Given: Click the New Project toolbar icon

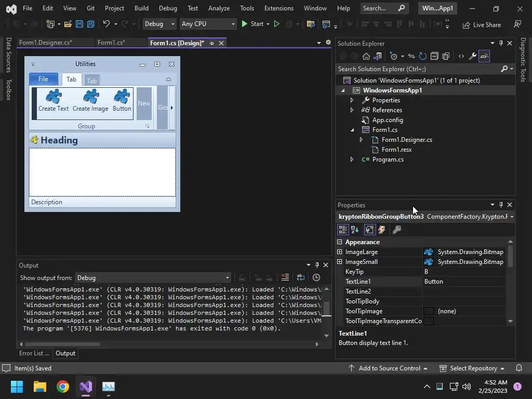Looking at the screenshot, I should (50, 24).
